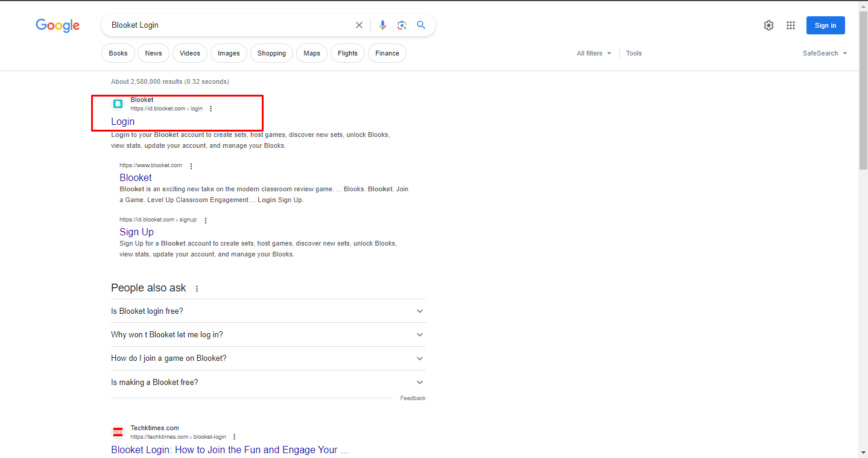Filter results by News
The height and width of the screenshot is (458, 868).
tap(154, 53)
